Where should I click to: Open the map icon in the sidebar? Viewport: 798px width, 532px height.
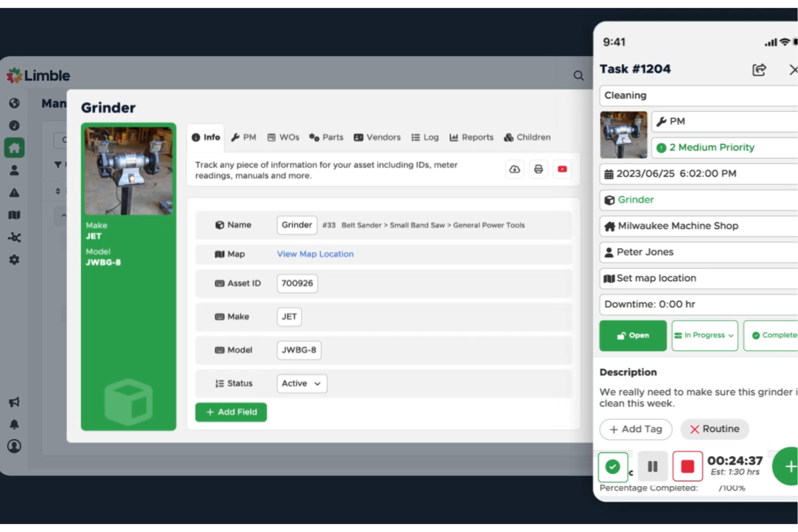click(x=15, y=215)
